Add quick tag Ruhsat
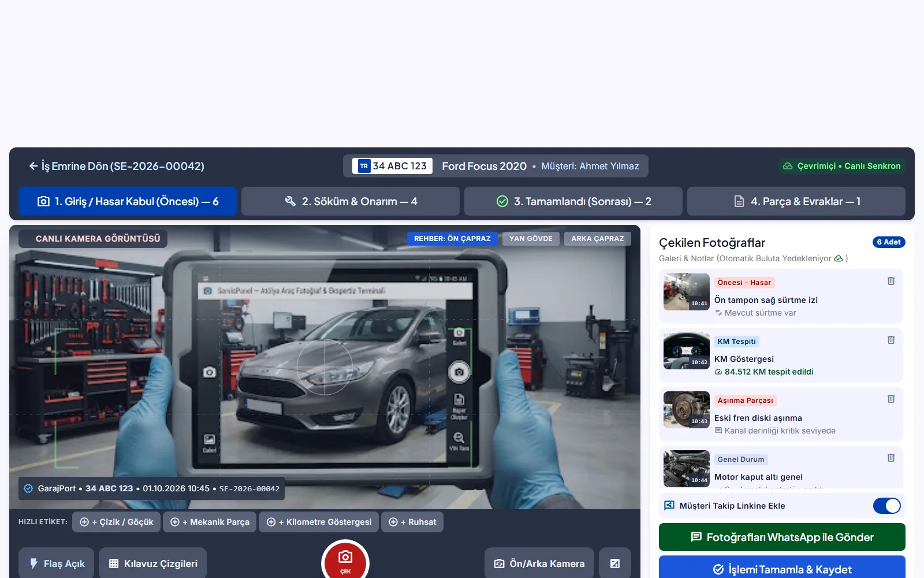Screen dimensions: 924x578 coord(412,522)
